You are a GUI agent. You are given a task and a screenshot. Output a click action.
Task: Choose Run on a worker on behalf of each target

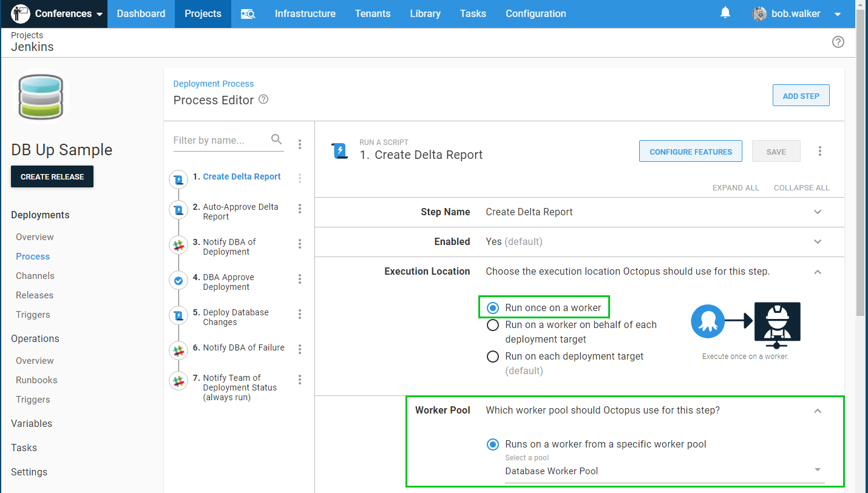[493, 326]
